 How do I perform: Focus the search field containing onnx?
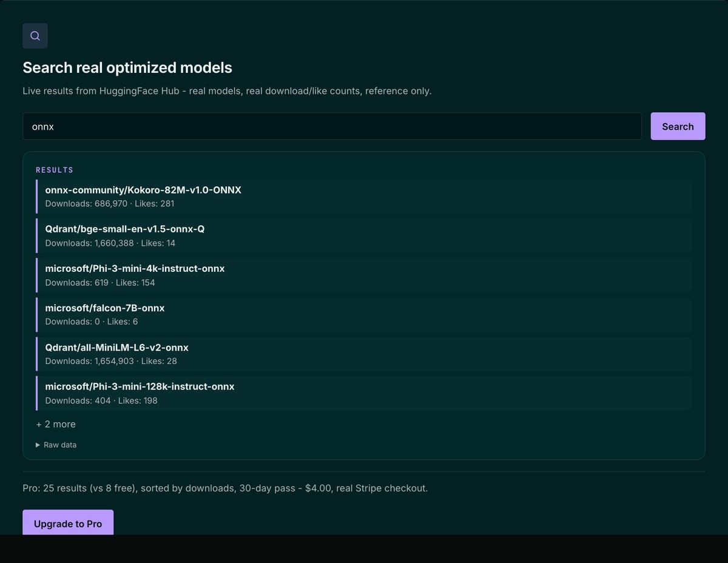pos(332,126)
